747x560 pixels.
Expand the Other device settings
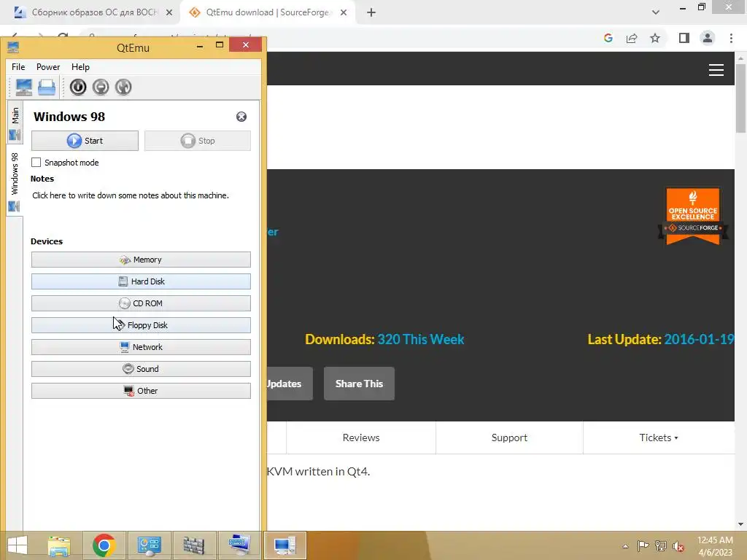141,391
